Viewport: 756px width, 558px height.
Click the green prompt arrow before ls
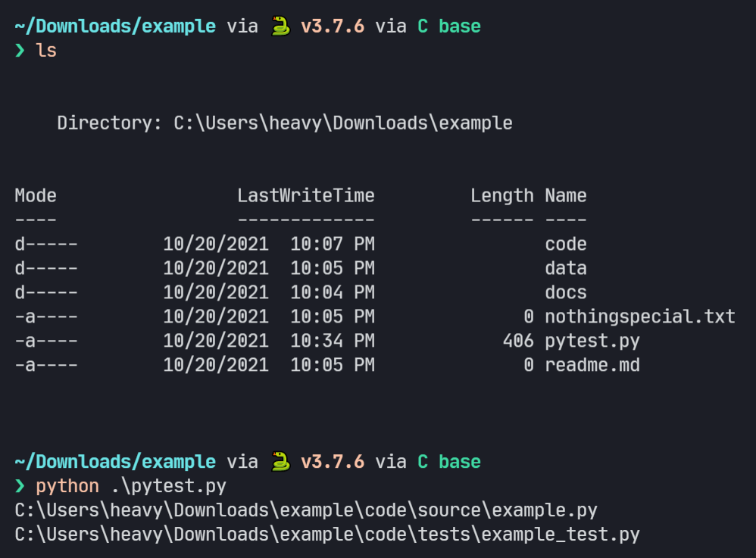(20, 50)
